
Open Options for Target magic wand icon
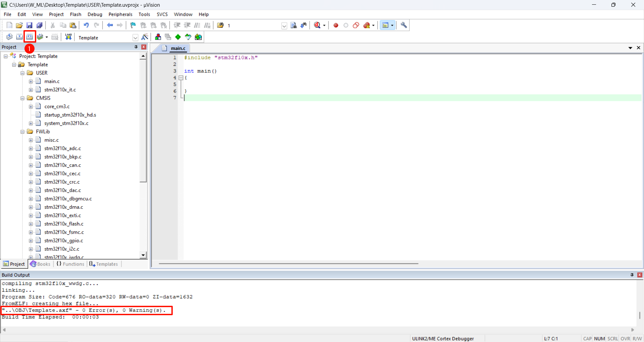[145, 37]
